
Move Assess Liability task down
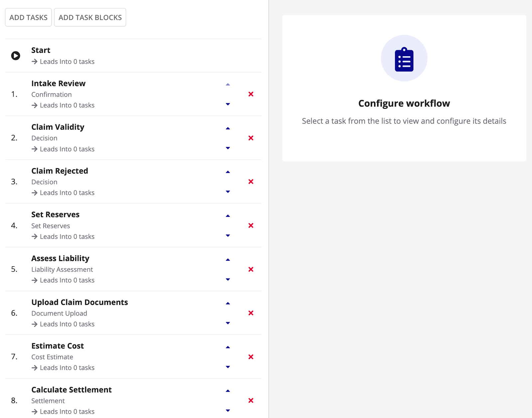click(228, 279)
